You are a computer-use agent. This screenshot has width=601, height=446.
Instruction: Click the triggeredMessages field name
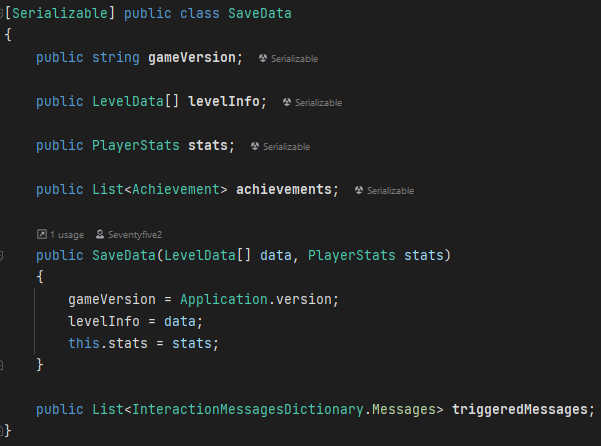coord(519,410)
